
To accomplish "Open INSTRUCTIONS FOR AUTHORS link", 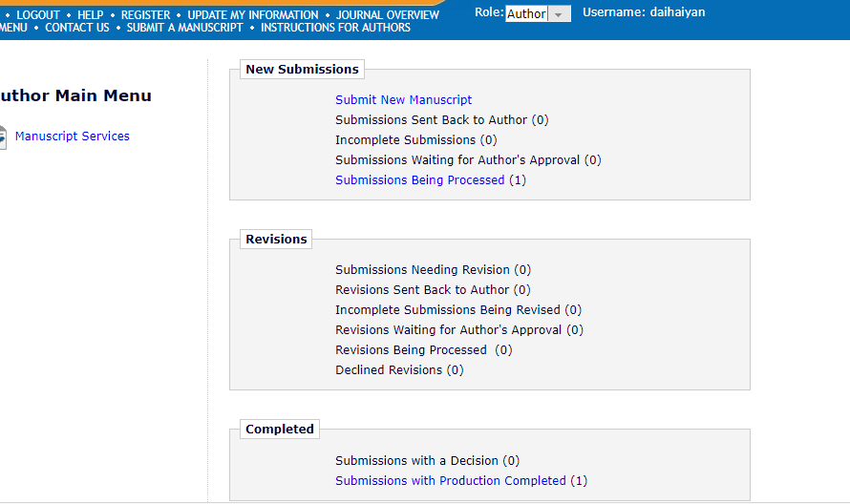I will pos(335,28).
